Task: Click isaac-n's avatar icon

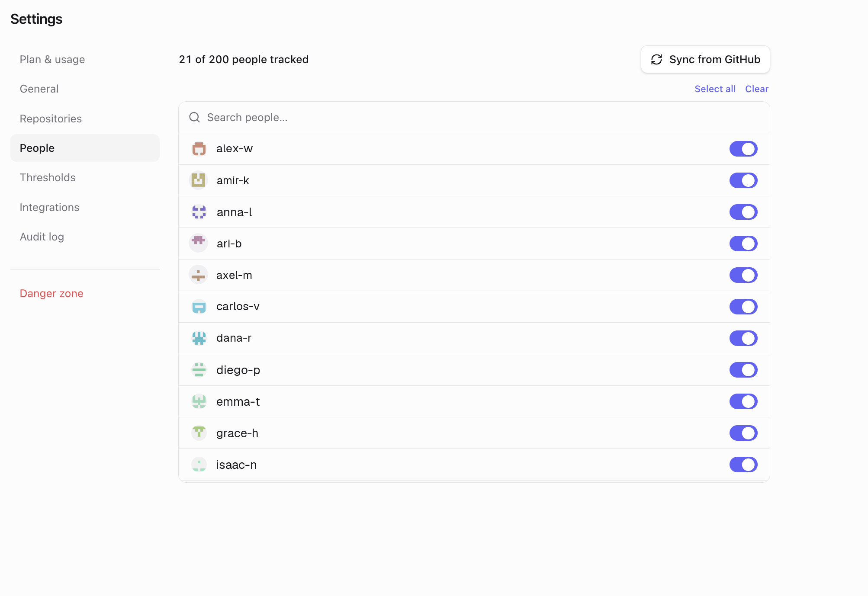Action: (199, 465)
